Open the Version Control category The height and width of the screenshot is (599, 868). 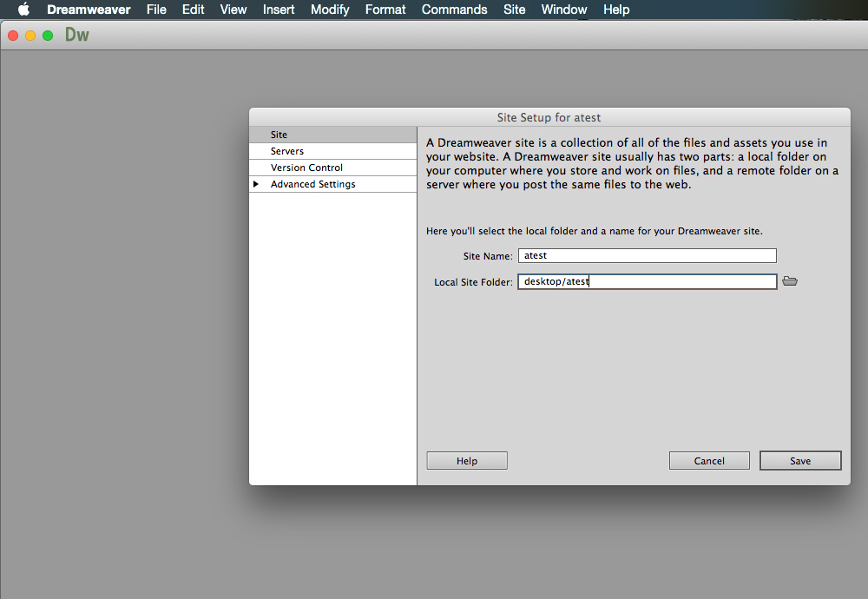(x=306, y=168)
